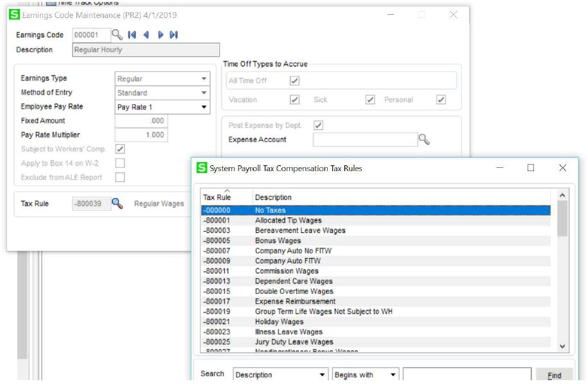
Task: Click the Sage icon in Tax Rules window title
Action: pos(202,168)
